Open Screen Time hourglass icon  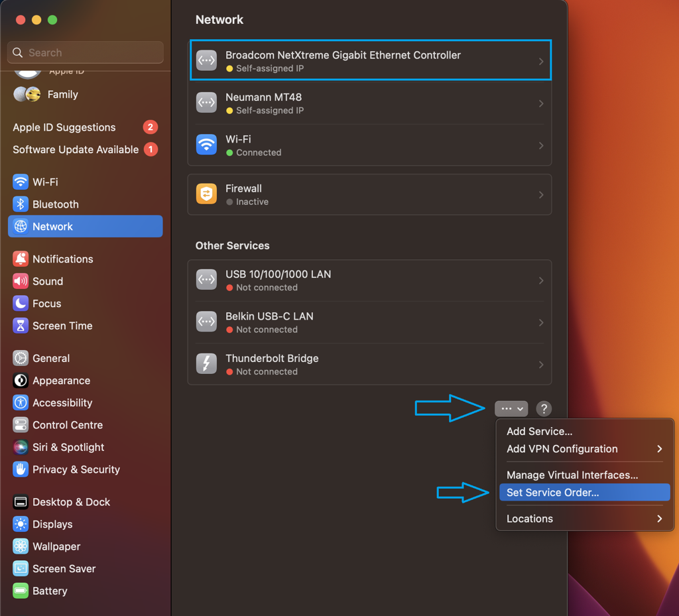coord(21,326)
